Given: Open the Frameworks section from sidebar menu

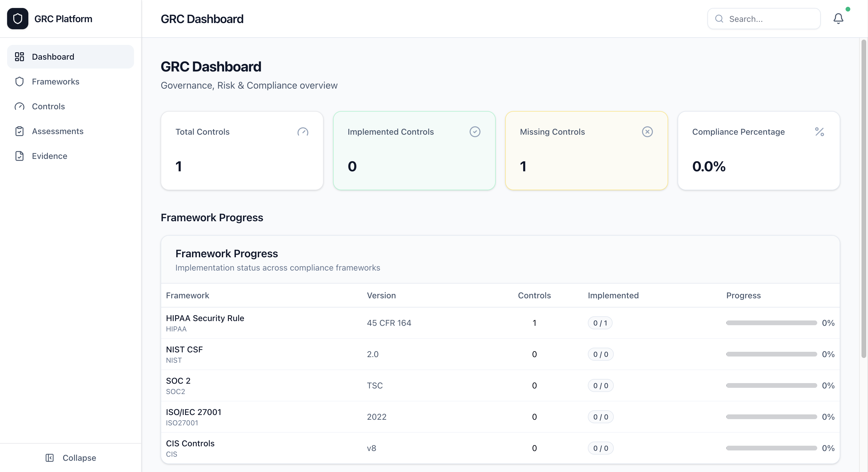Looking at the screenshot, I should point(56,82).
